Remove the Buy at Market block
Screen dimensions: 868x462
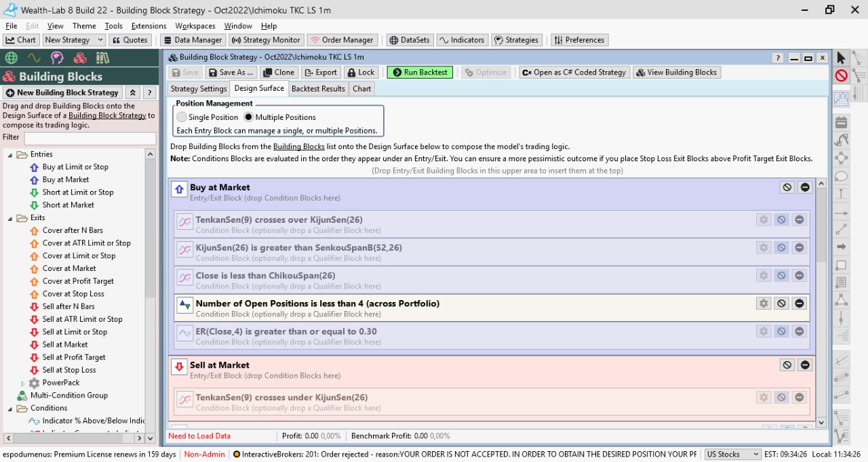pyautogui.click(x=805, y=188)
